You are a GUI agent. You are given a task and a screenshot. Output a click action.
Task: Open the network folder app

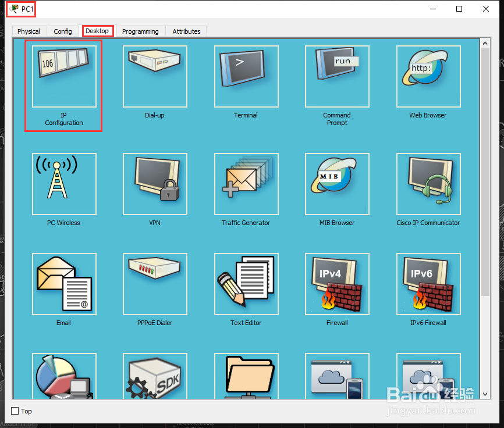[x=246, y=376]
